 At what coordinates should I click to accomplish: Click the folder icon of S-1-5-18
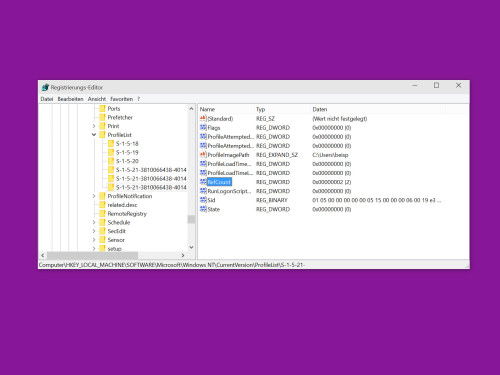pos(111,144)
